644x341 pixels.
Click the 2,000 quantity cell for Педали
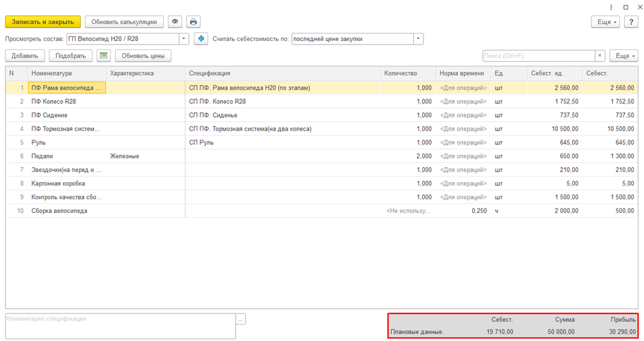pos(408,156)
